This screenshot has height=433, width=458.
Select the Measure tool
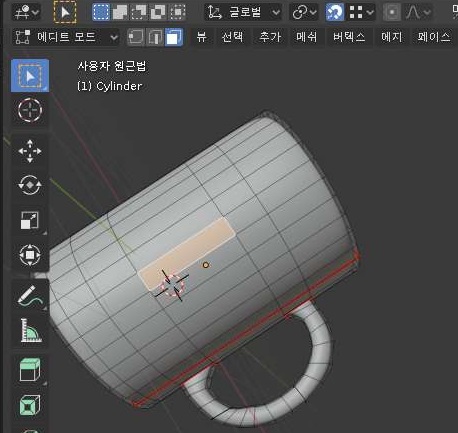pyautogui.click(x=30, y=331)
